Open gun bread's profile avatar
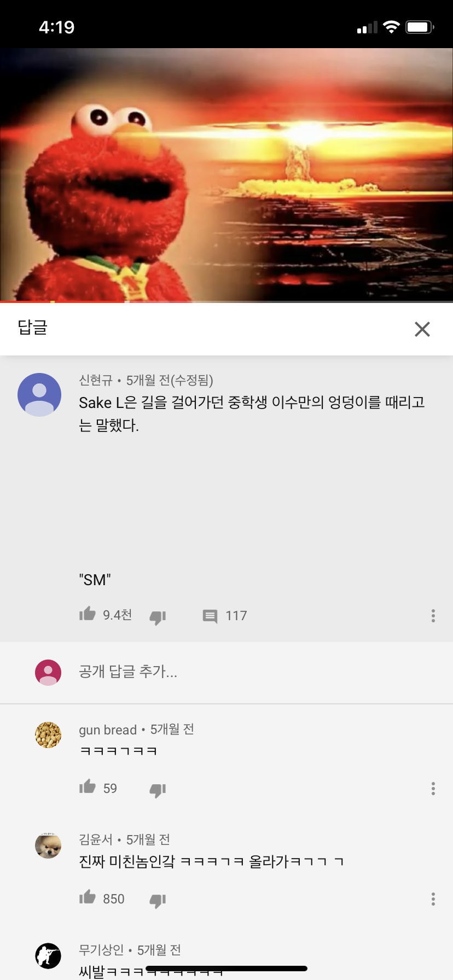Image resolution: width=453 pixels, height=980 pixels. (48, 735)
